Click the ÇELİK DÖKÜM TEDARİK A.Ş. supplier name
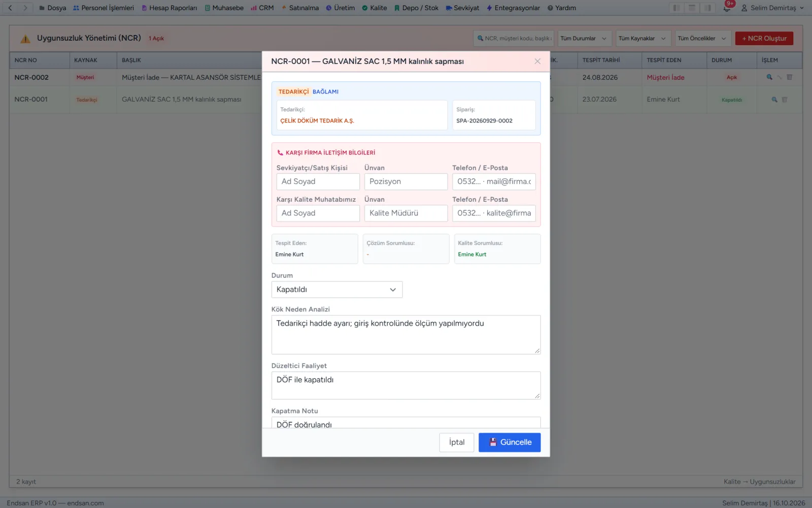 tap(317, 121)
